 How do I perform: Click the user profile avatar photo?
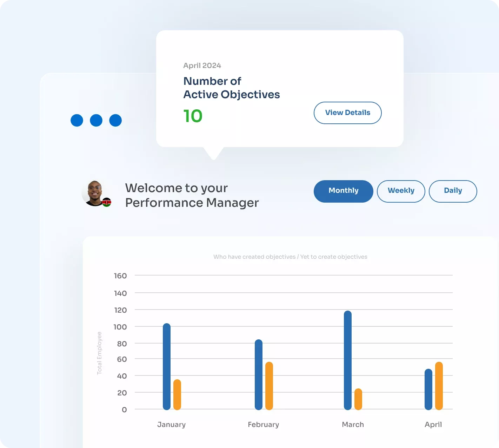point(94,192)
